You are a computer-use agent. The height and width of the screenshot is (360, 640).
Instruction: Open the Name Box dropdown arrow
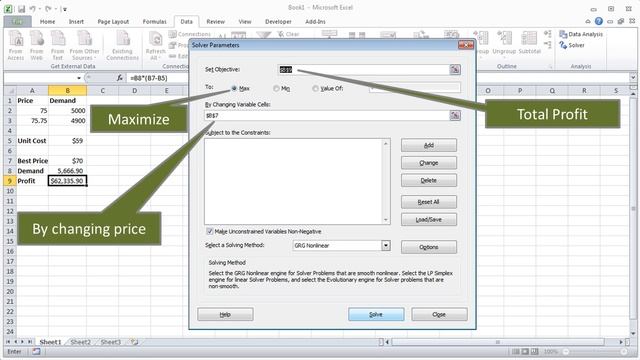[x=79, y=78]
